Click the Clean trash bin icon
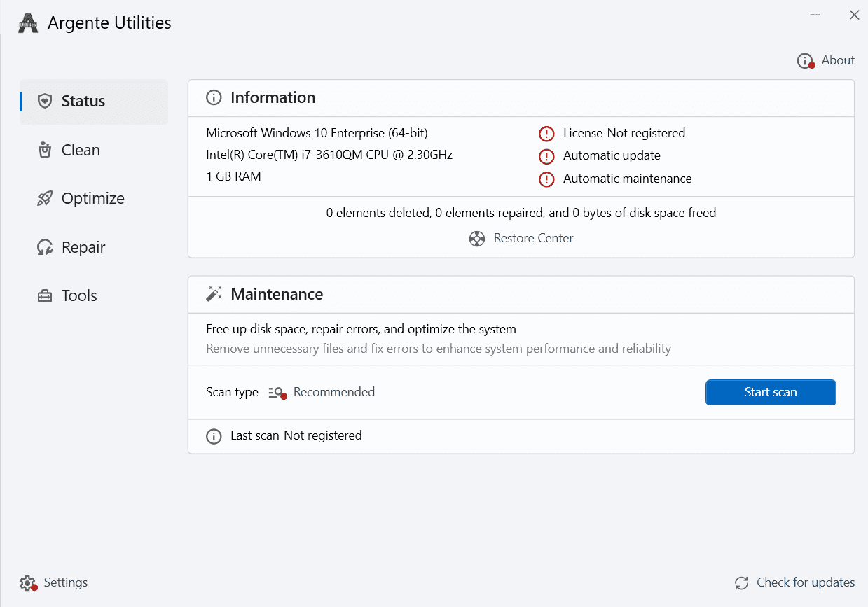Image resolution: width=868 pixels, height=607 pixels. [45, 150]
